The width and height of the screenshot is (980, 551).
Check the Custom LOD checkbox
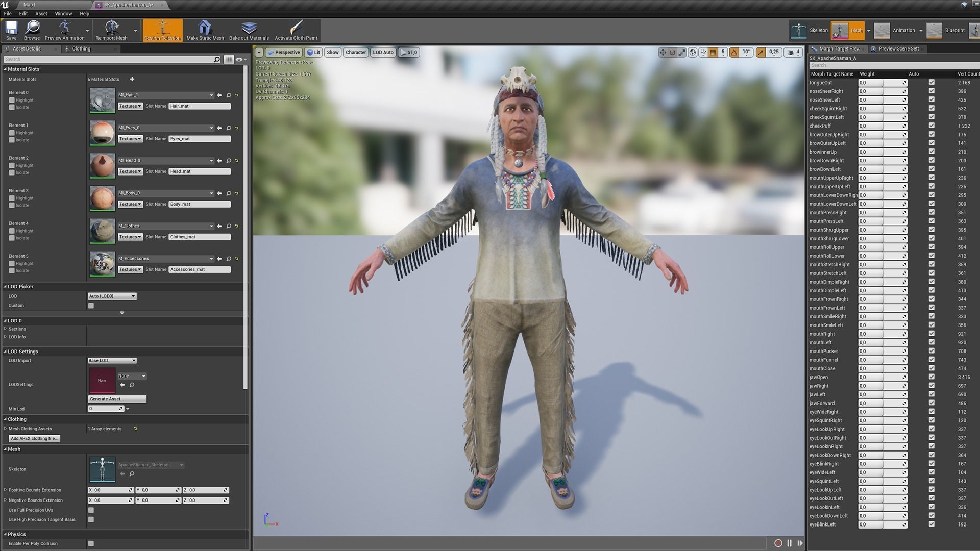coord(91,306)
